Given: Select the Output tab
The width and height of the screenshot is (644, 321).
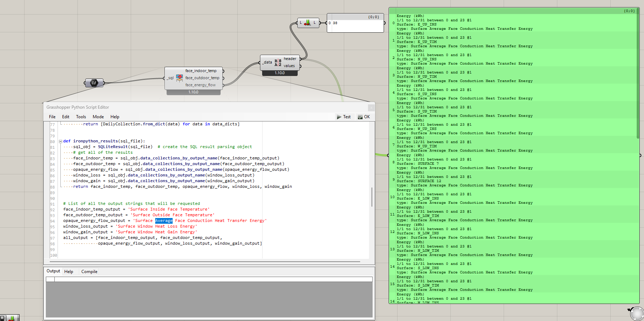Looking at the screenshot, I should pyautogui.click(x=53, y=271).
